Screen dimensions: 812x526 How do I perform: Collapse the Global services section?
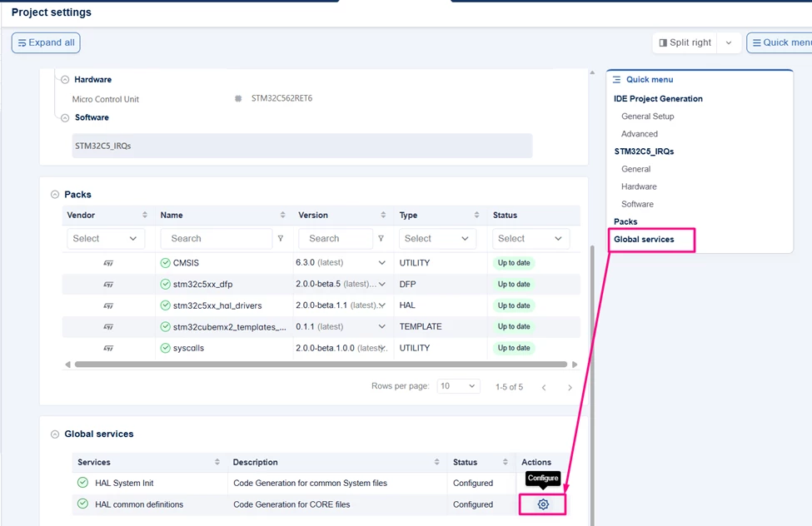(55, 434)
